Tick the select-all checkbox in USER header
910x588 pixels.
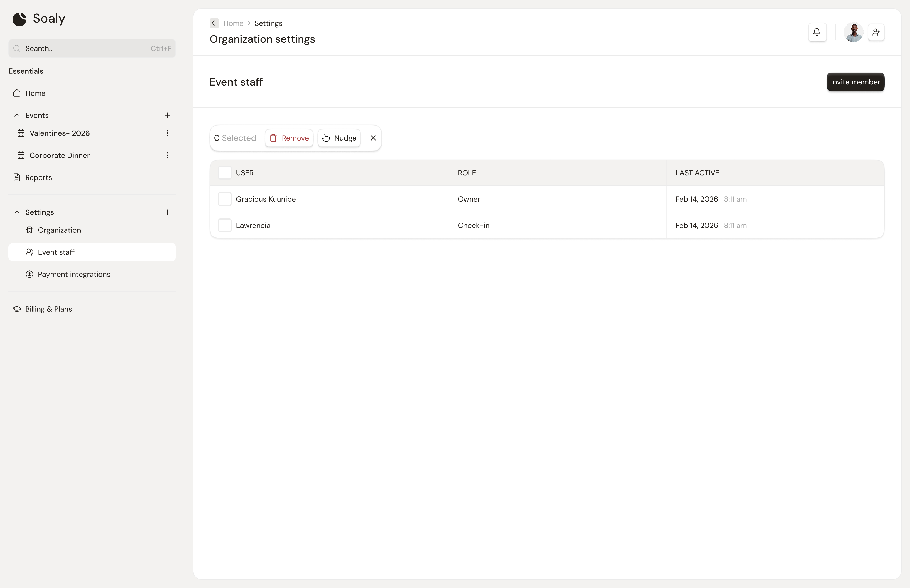225,173
